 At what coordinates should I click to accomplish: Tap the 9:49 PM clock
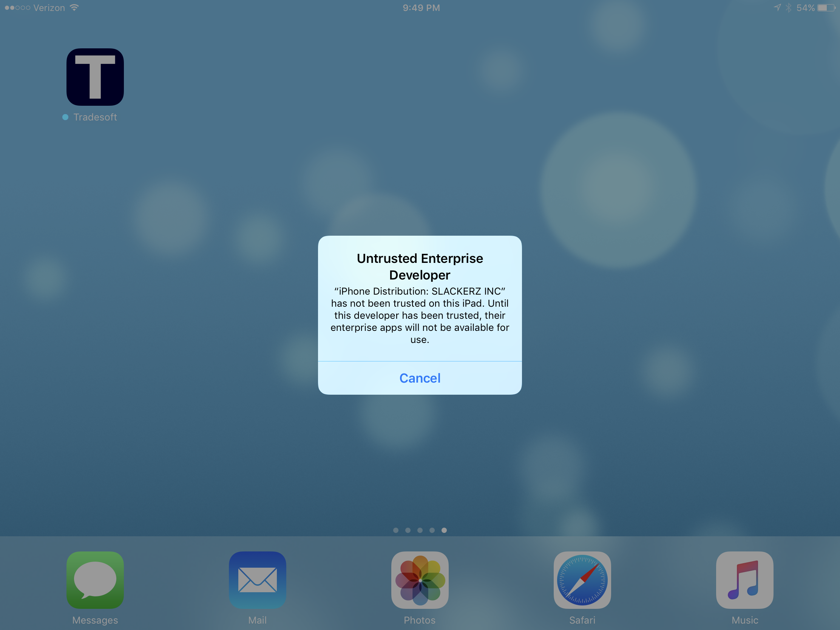click(x=421, y=8)
